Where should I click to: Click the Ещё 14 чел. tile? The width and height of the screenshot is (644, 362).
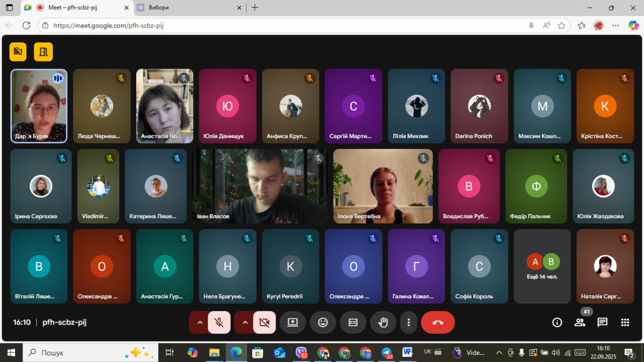(x=542, y=266)
